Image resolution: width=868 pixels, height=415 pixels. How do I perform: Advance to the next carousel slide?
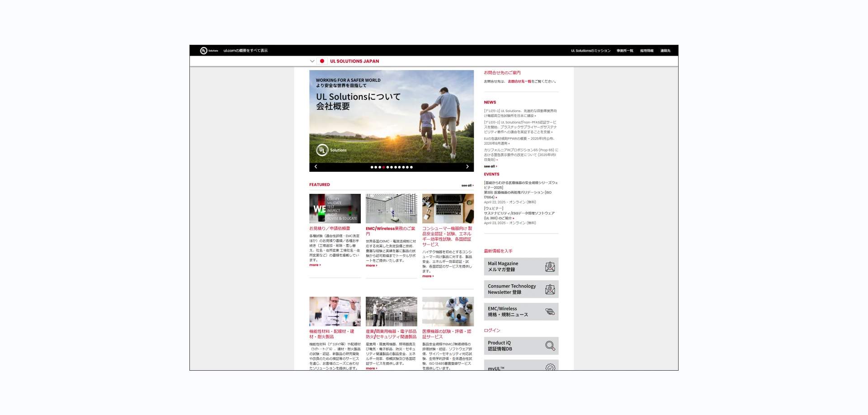[467, 167]
